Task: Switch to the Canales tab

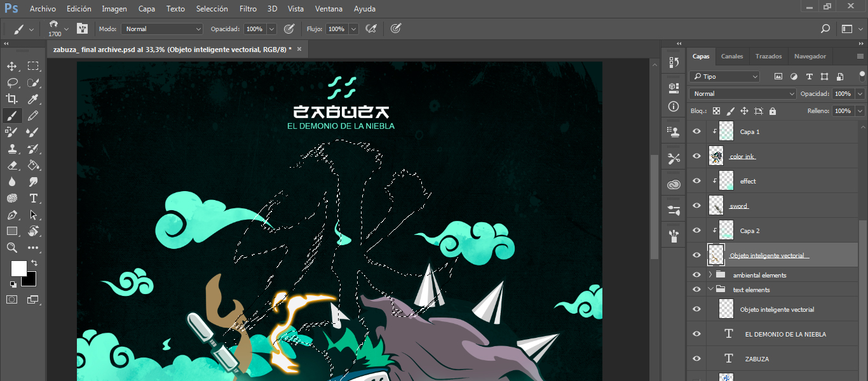Action: coord(732,57)
